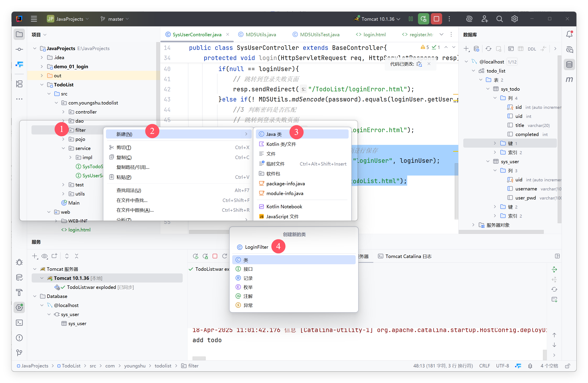Screen dimensions: 588x383
Task: Open Tomcat 10.1.36 run configuration dropdown
Action: 377,19
